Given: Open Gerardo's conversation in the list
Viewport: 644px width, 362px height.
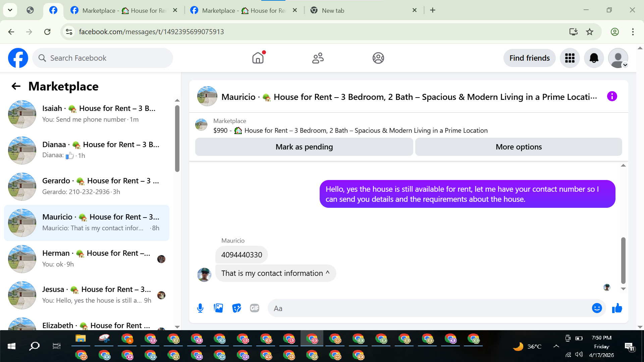Looking at the screenshot, I should click(x=87, y=186).
